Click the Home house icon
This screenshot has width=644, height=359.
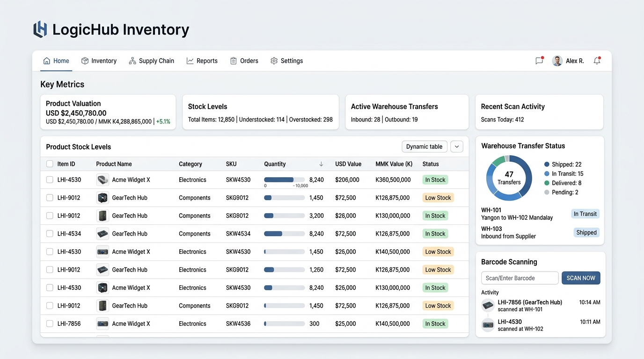point(47,61)
